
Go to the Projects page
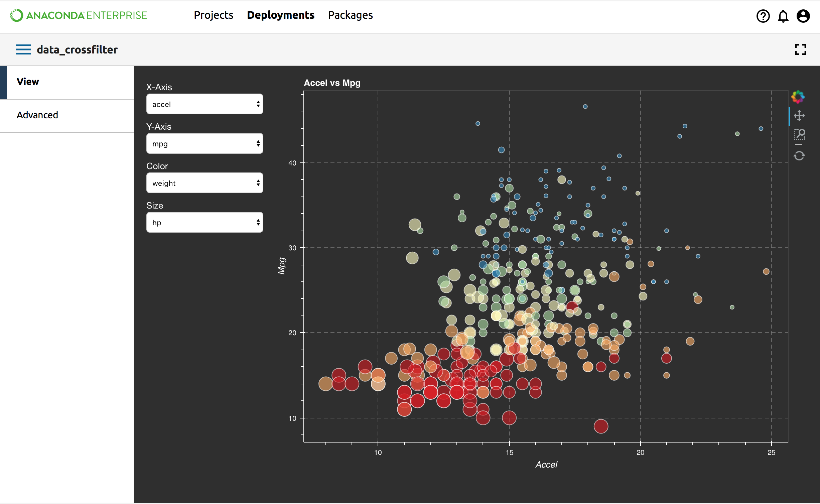[214, 15]
